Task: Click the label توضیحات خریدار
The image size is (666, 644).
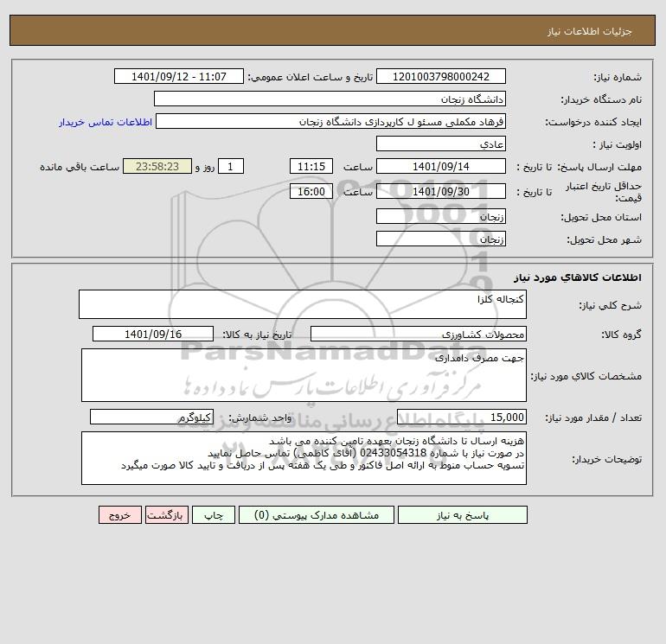Action: point(607,459)
